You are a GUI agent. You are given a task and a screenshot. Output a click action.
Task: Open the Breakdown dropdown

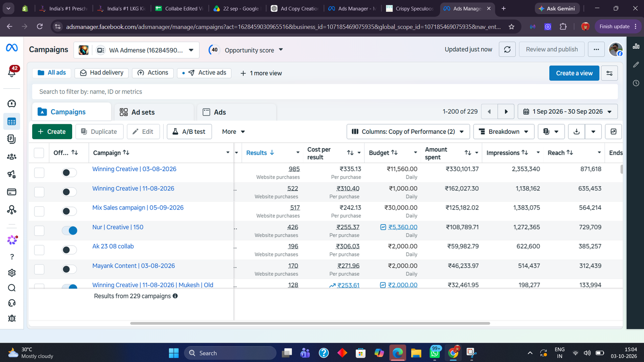click(504, 132)
